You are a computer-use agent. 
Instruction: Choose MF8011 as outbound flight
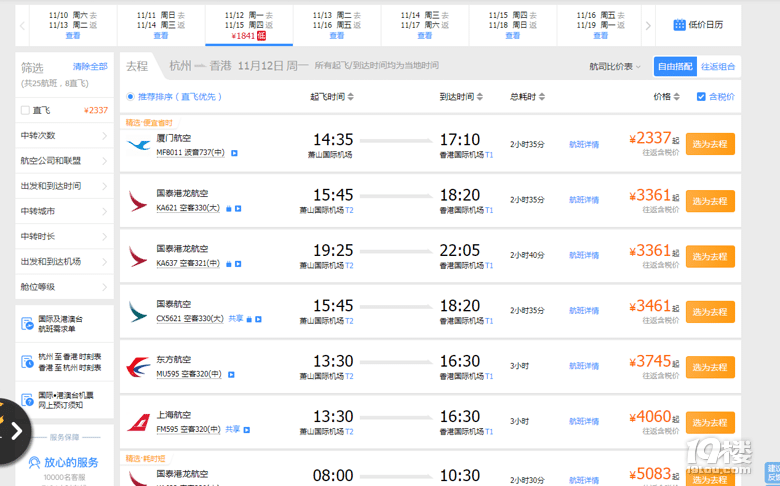710,144
